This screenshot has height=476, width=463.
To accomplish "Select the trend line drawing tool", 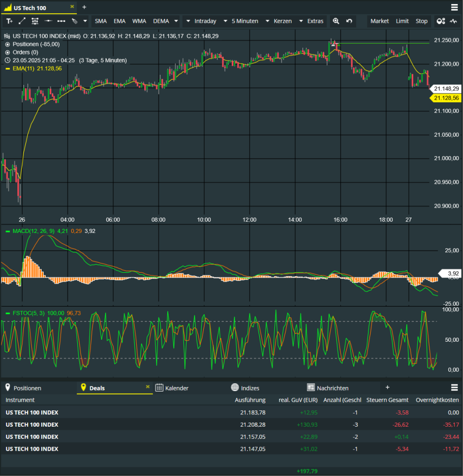I will pos(22,21).
